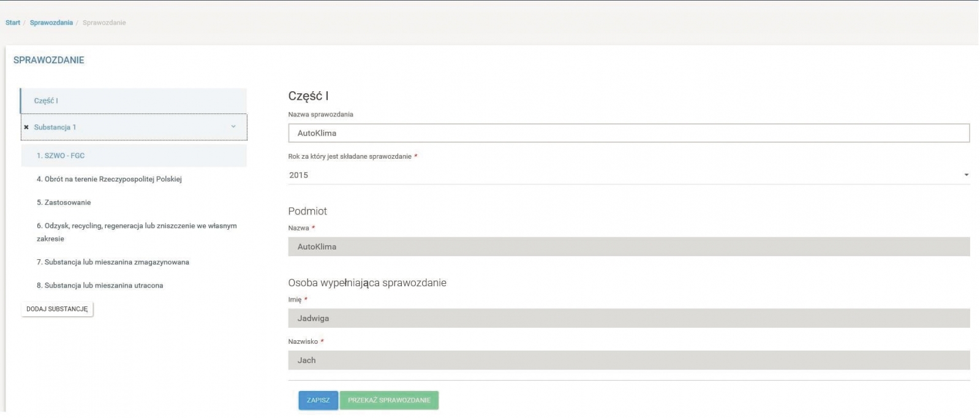Click the Nazwa sprawozdania text field
This screenshot has width=980, height=418.
[x=628, y=134]
